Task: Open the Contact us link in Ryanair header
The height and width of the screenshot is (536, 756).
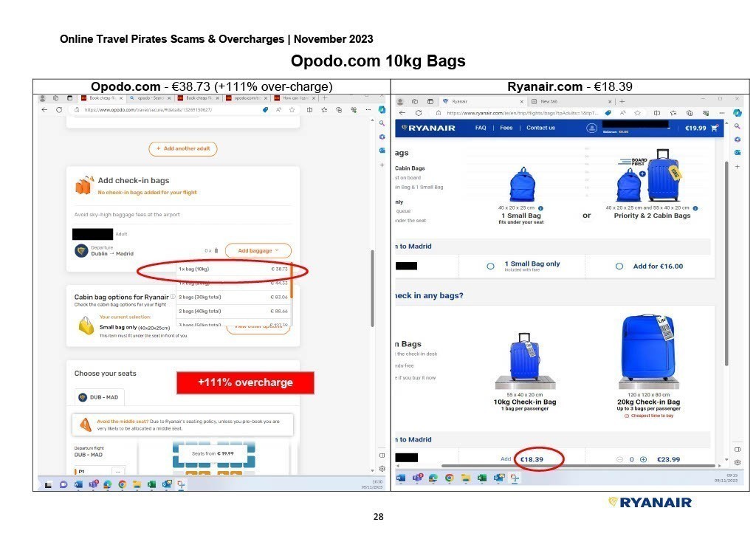Action: (x=540, y=128)
